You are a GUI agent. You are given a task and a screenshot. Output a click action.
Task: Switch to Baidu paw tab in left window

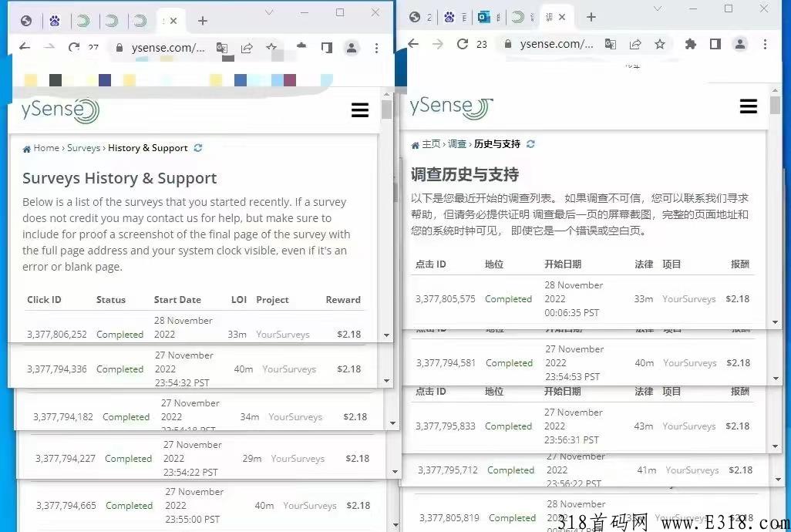tap(55, 21)
